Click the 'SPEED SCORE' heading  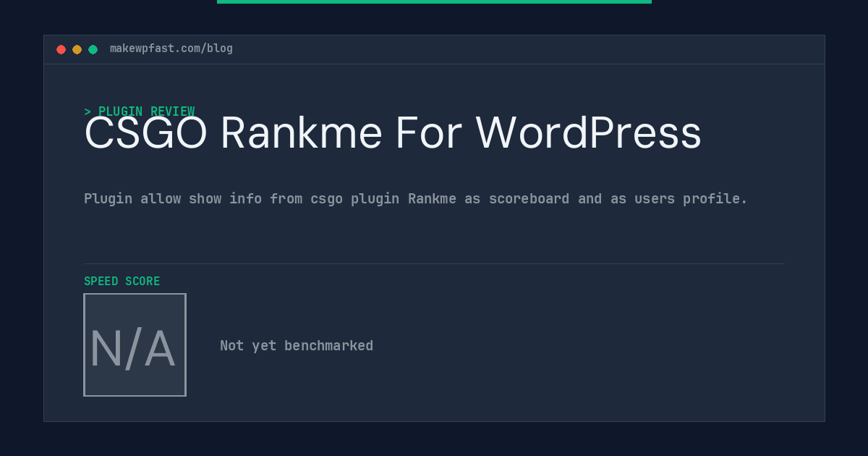[122, 281]
